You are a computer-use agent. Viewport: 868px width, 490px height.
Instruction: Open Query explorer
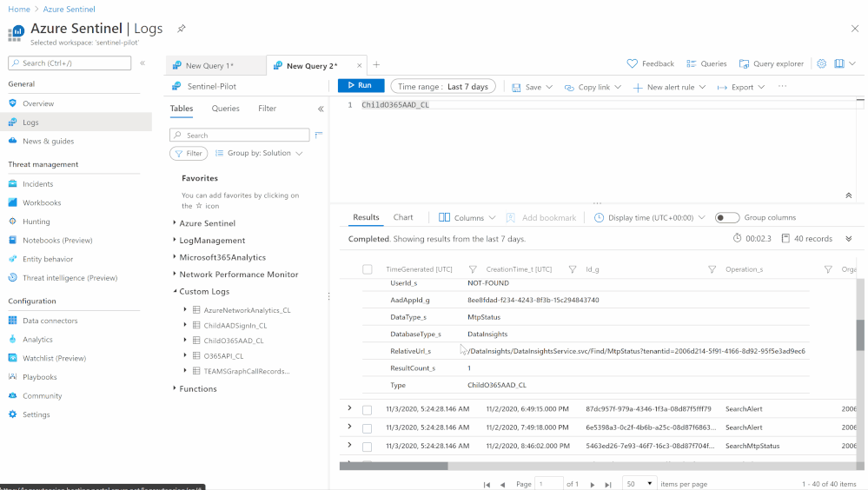pos(772,63)
